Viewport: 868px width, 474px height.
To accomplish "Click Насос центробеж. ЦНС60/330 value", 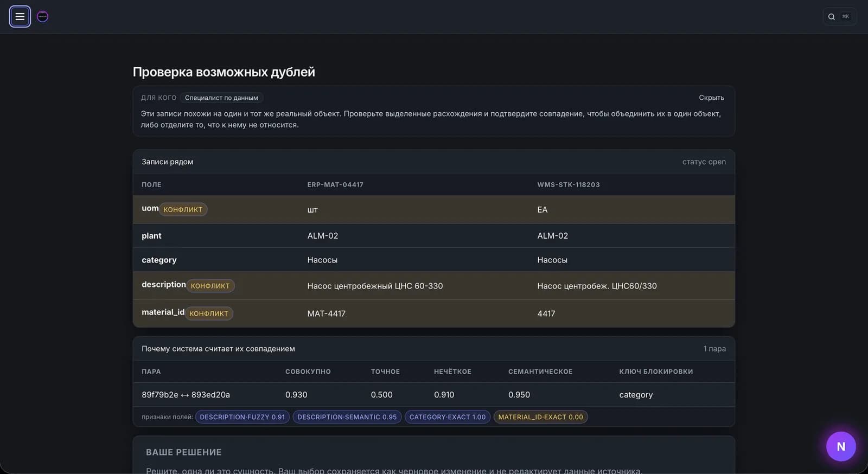I will pos(597,286).
